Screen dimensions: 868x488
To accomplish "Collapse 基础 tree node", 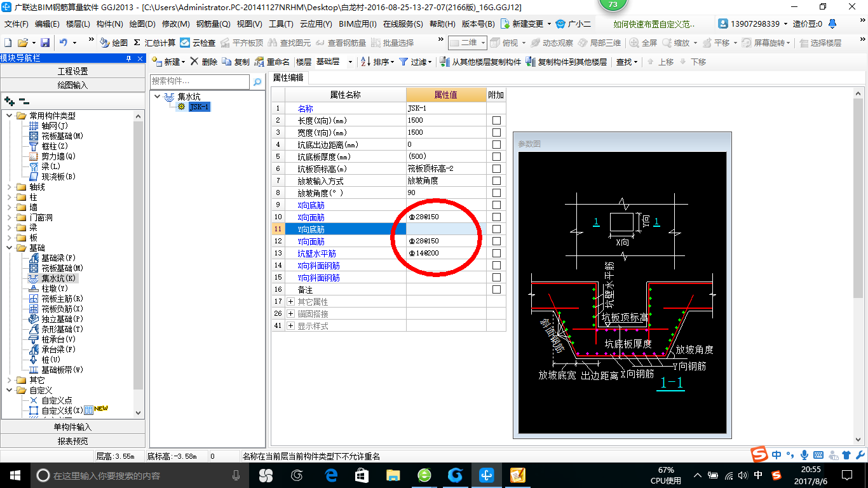I will tap(10, 248).
